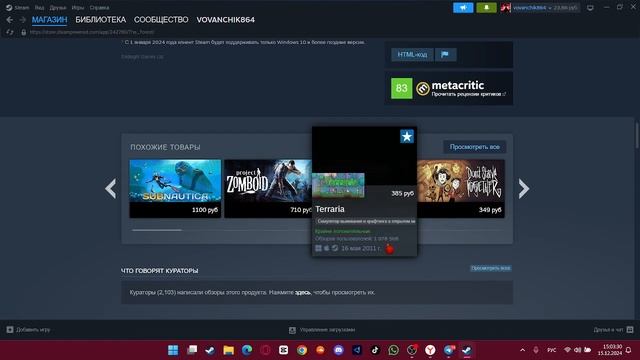
Task: Open Task View in the taskbar
Action: tap(192, 350)
